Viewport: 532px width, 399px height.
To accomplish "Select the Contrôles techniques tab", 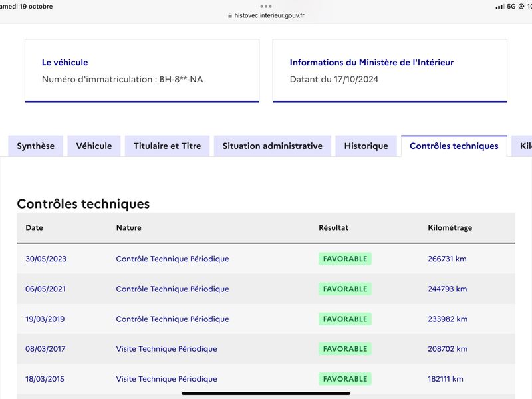I will pyautogui.click(x=454, y=146).
